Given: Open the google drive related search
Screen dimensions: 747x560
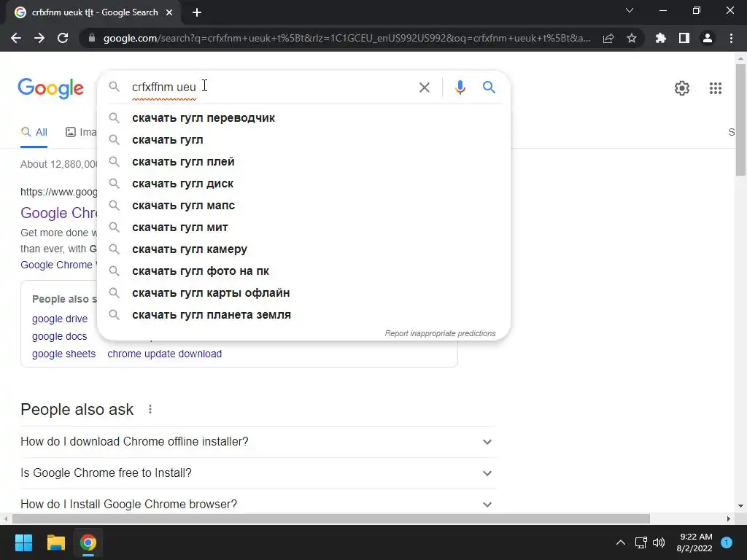Looking at the screenshot, I should [60, 319].
